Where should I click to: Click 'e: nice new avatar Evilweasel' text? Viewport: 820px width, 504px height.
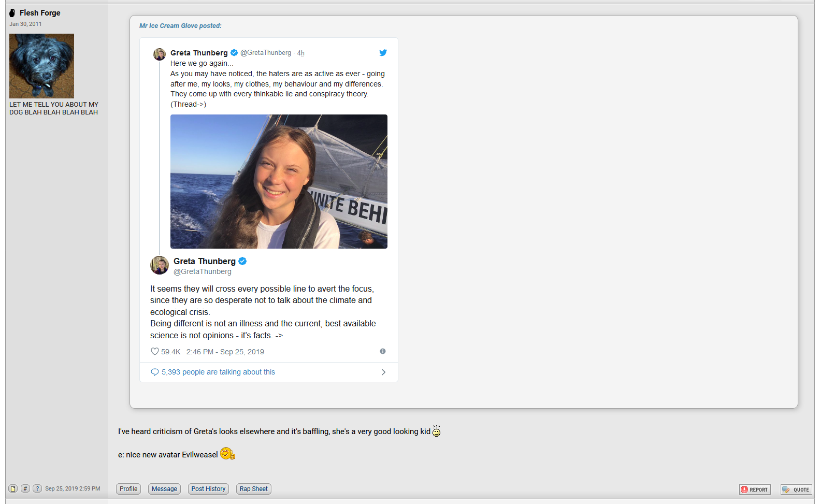(168, 455)
